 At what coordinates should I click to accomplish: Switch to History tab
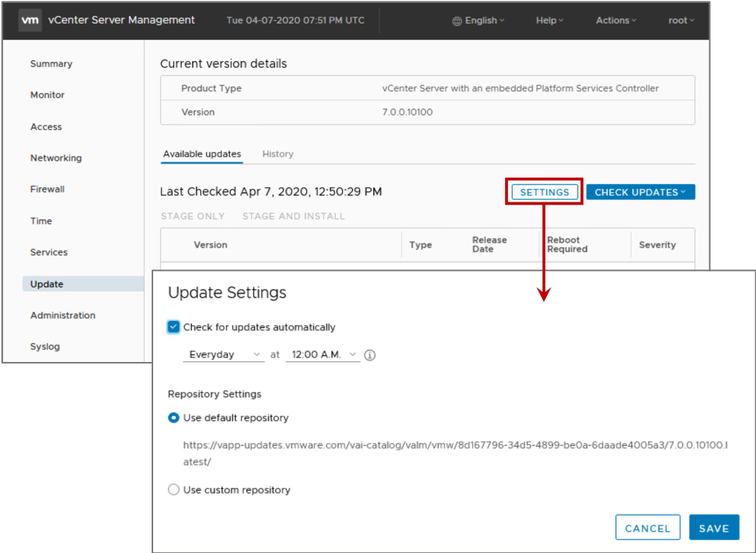click(277, 154)
